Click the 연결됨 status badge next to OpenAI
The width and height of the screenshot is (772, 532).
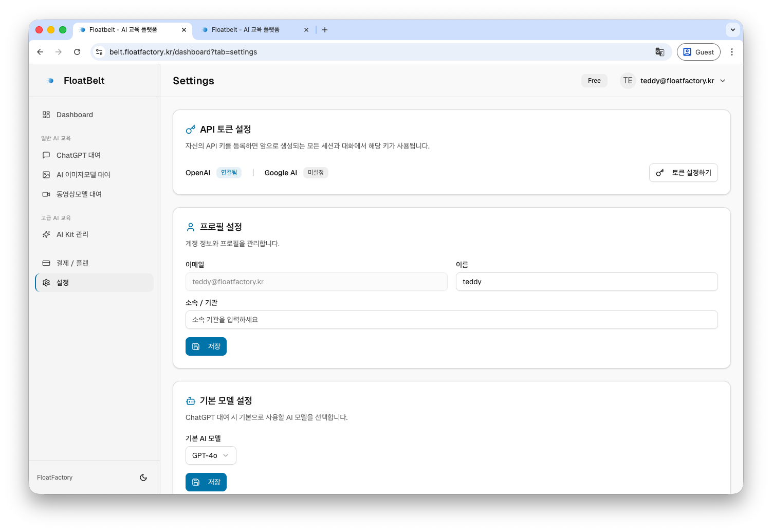click(229, 172)
